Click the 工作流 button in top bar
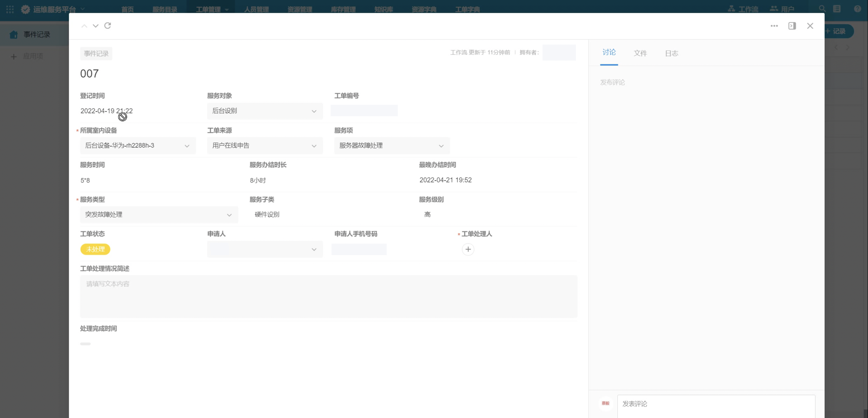The image size is (868, 418). click(743, 9)
